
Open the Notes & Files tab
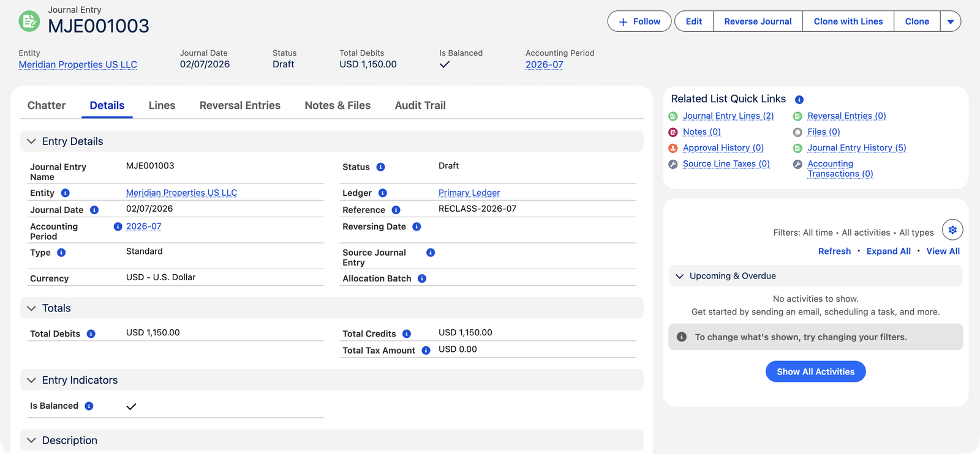coord(337,105)
